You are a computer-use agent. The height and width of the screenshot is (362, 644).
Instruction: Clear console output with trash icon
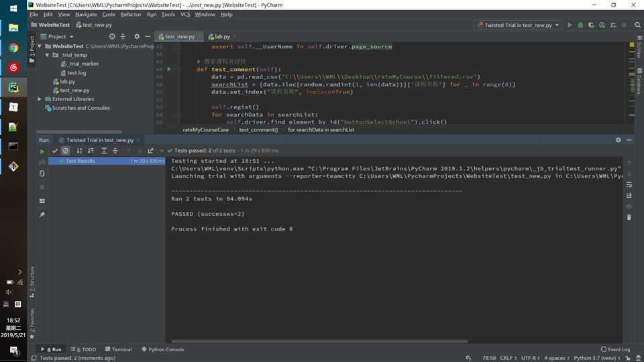(x=629, y=217)
